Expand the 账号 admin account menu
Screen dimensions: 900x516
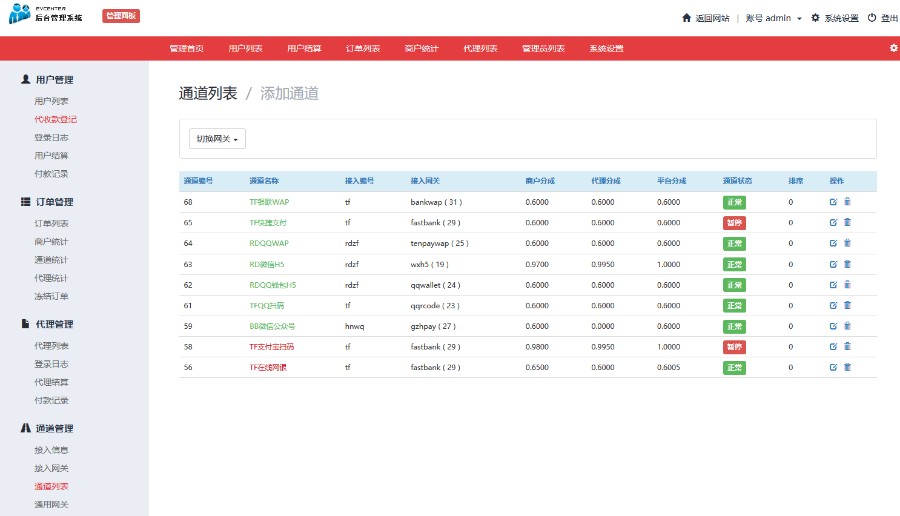[x=773, y=18]
